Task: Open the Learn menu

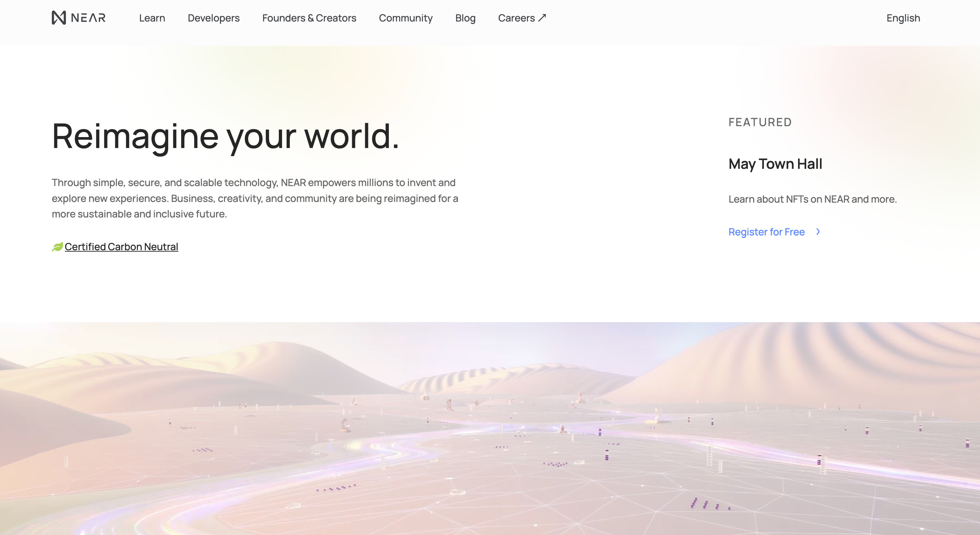Action: 152,18
